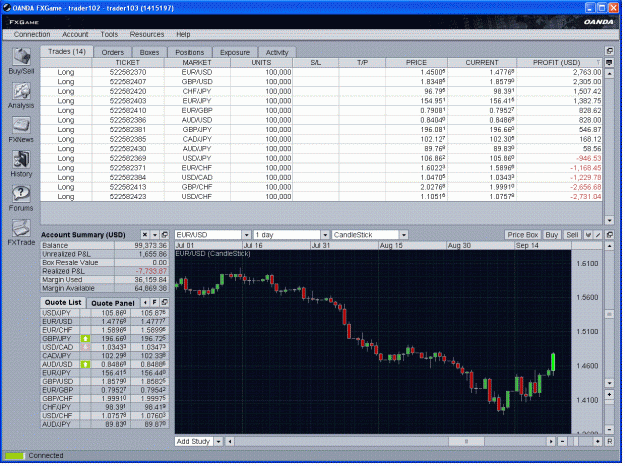Switch to the Quote Panel tab
This screenshot has height=466, width=625.
point(113,303)
